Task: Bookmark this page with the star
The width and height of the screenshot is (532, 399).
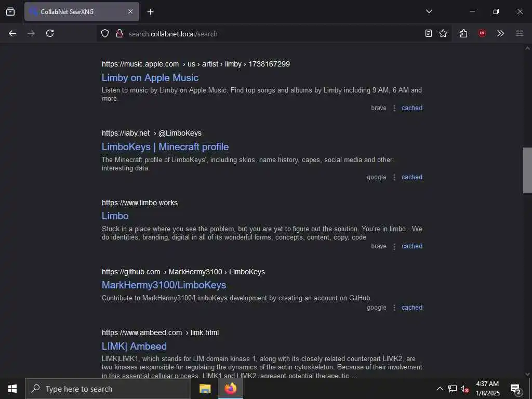Action: click(x=443, y=33)
